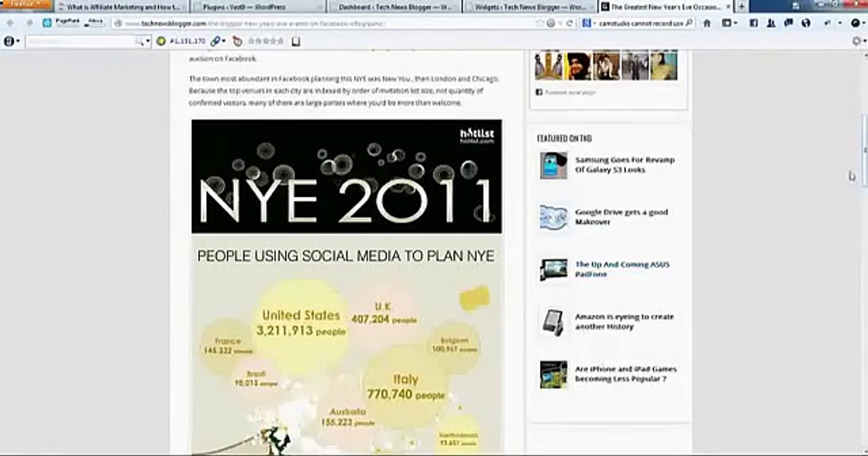868x456 pixels.
Task: Open the round toolbar logo menu at far left
Action: (x=11, y=41)
